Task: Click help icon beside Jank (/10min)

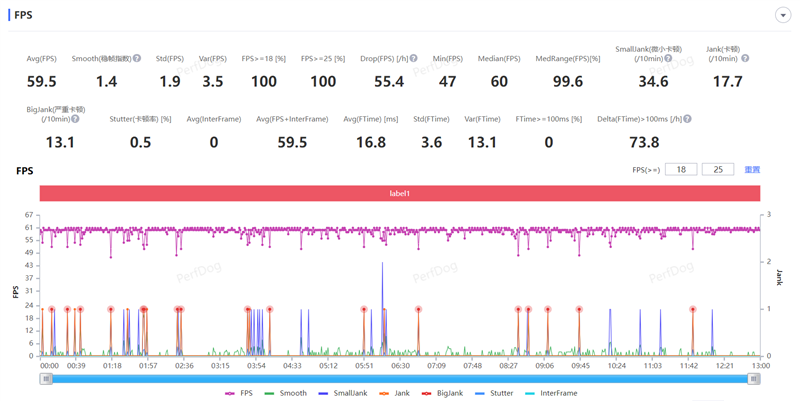Action: click(x=745, y=59)
